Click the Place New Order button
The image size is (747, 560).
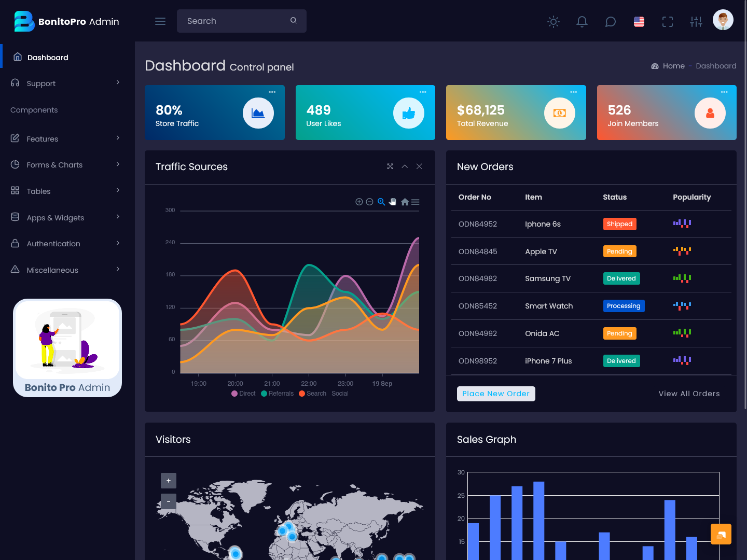tap(496, 394)
